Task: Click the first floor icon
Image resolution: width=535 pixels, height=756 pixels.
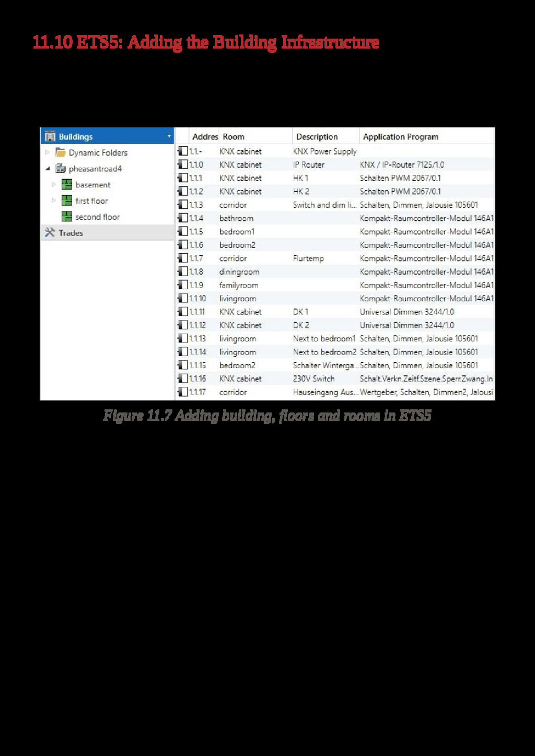Action: click(x=67, y=200)
